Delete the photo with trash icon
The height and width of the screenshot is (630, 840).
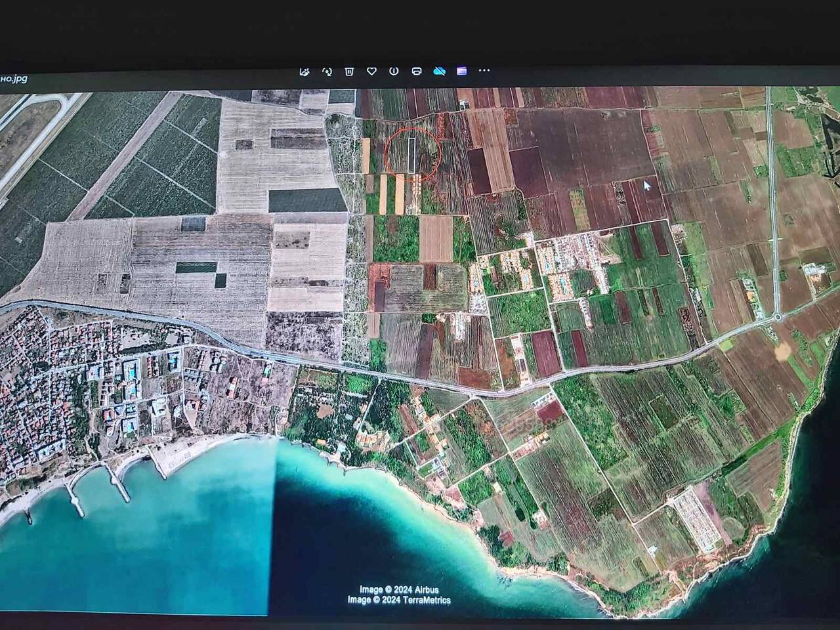(349, 71)
